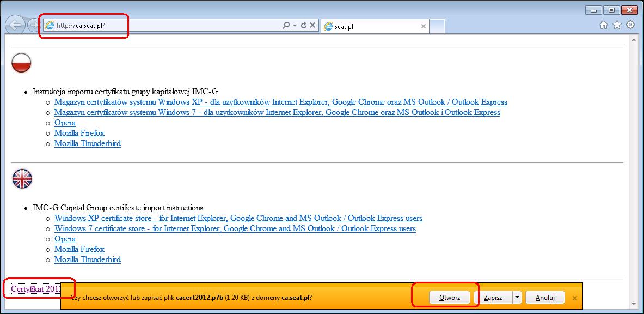Dismiss the download notification bar with X
This screenshot has width=644, height=314.
[574, 298]
